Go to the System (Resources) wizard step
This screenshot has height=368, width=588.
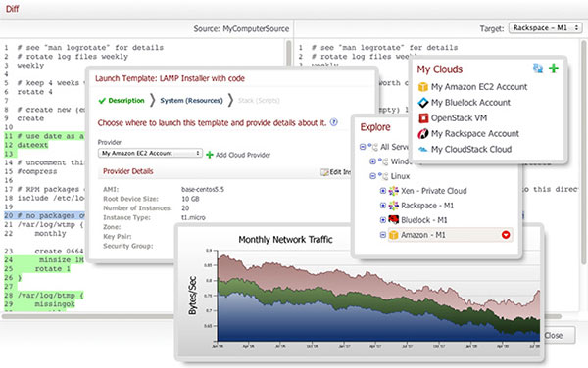click(191, 101)
